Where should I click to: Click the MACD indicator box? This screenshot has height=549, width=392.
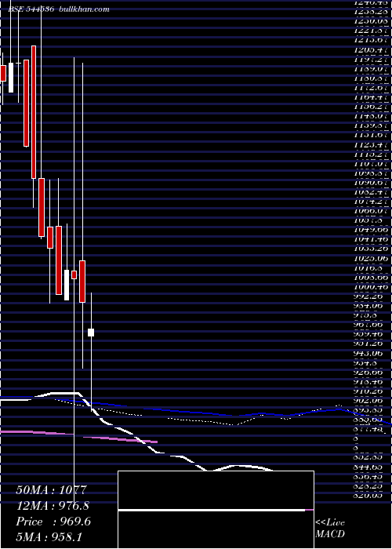click(216, 510)
